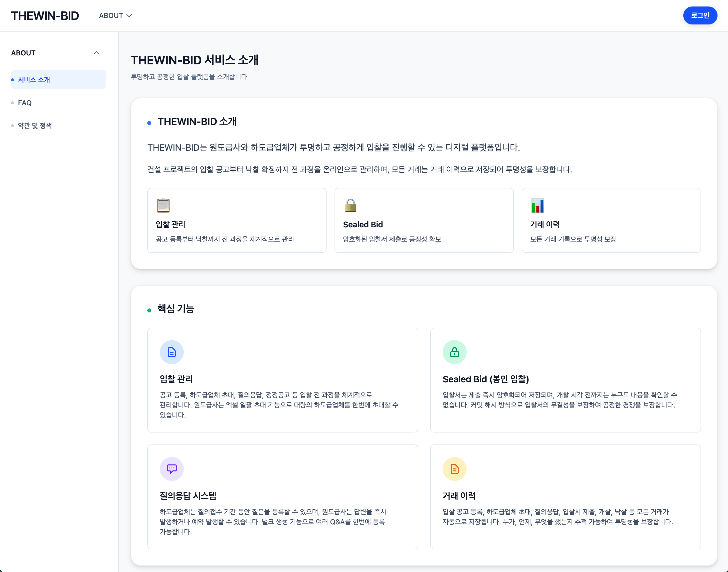Click the text 모든 거래 기록으로 투명성 보장

tap(573, 239)
